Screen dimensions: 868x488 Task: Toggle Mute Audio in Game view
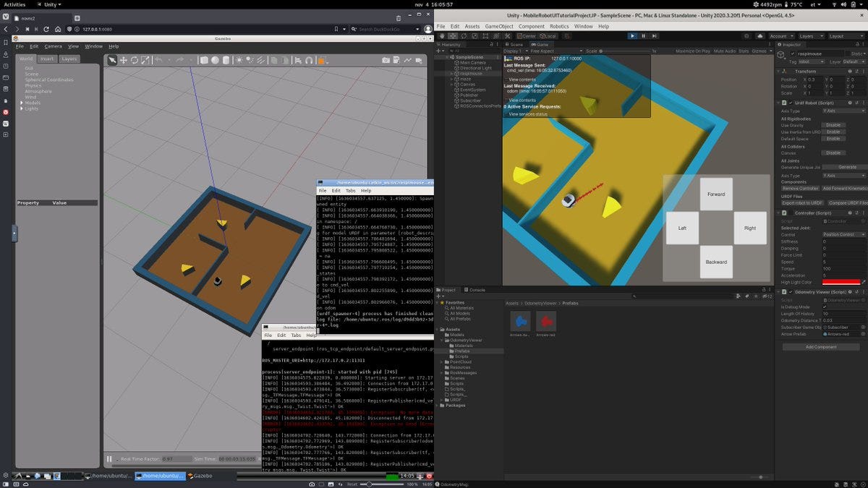725,51
